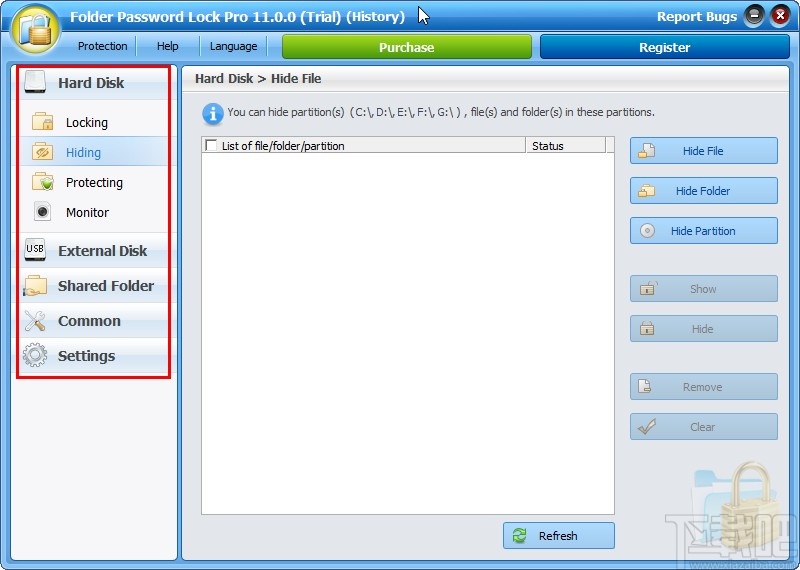The height and width of the screenshot is (570, 800).
Task: Click the Refresh button
Action: coord(559,535)
